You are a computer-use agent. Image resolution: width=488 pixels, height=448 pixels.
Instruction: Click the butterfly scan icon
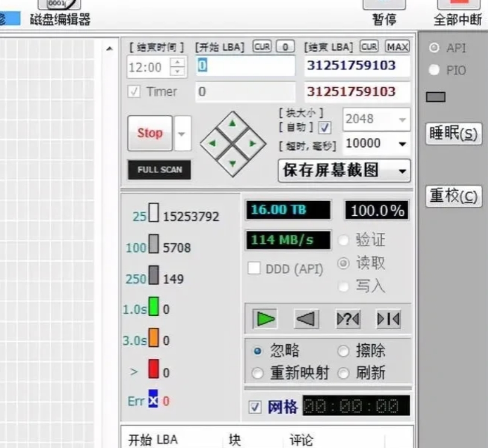(x=389, y=319)
